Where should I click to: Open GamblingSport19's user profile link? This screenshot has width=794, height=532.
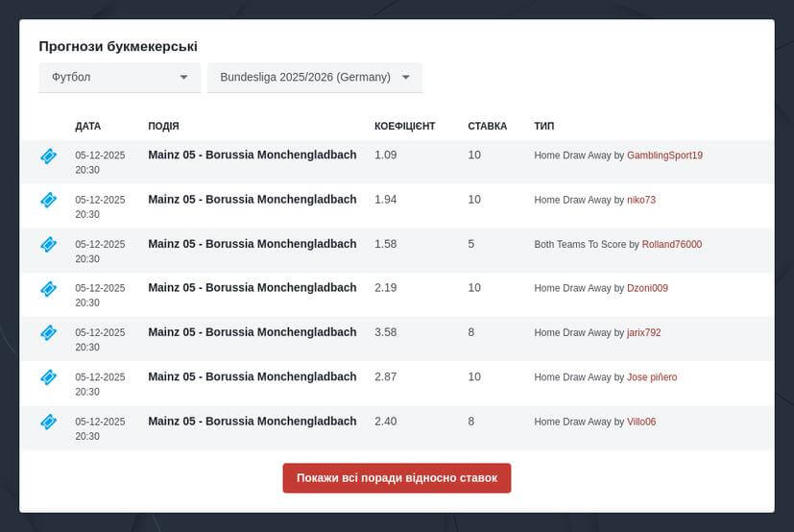click(x=664, y=156)
